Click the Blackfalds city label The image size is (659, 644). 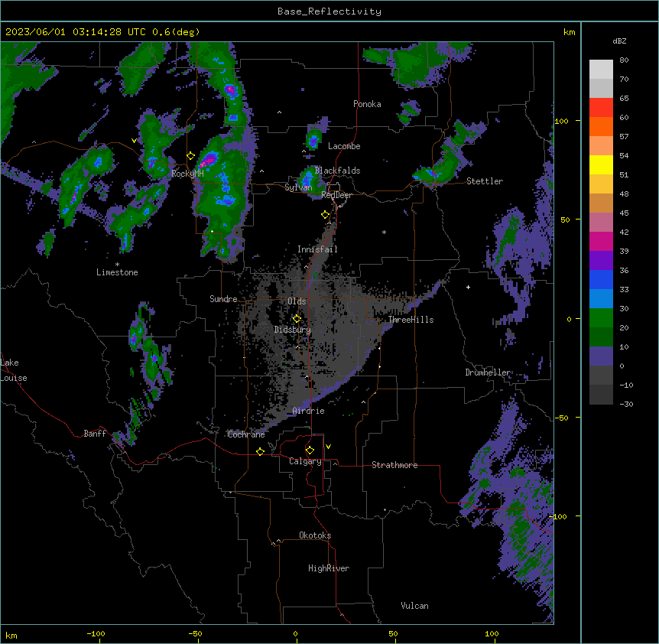coord(337,171)
